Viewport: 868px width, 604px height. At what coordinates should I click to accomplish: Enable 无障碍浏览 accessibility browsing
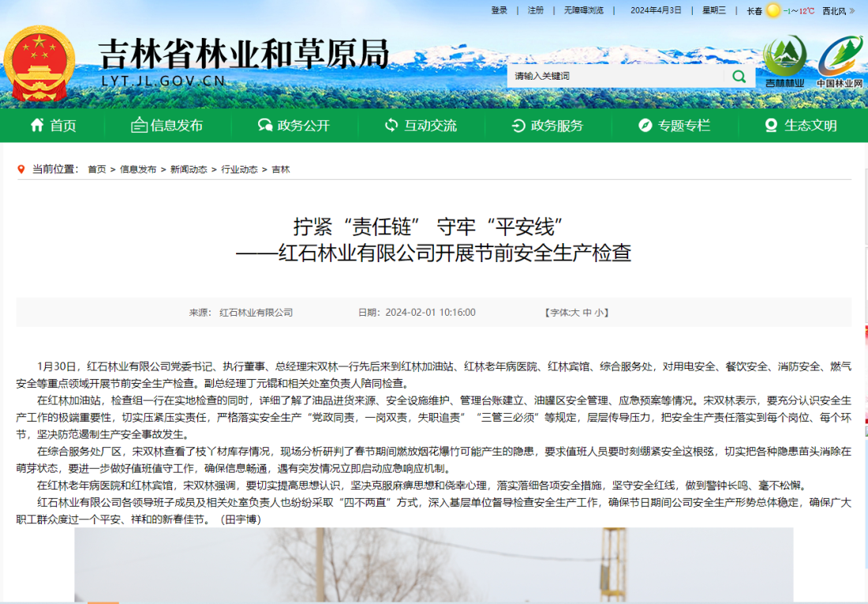tap(583, 10)
